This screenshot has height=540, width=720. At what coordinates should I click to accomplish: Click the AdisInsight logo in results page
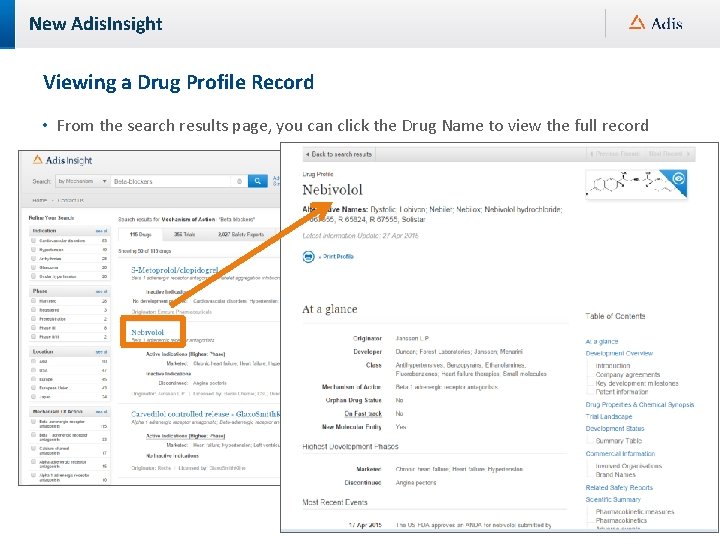pyautogui.click(x=62, y=160)
